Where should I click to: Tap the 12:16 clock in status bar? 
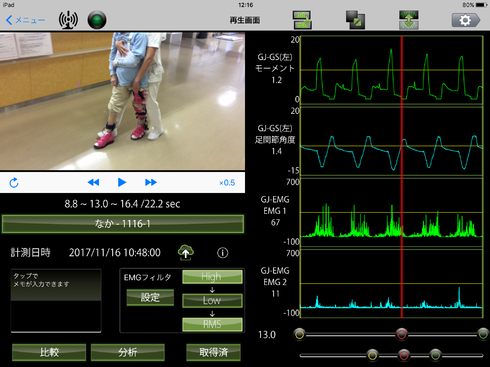tap(245, 5)
